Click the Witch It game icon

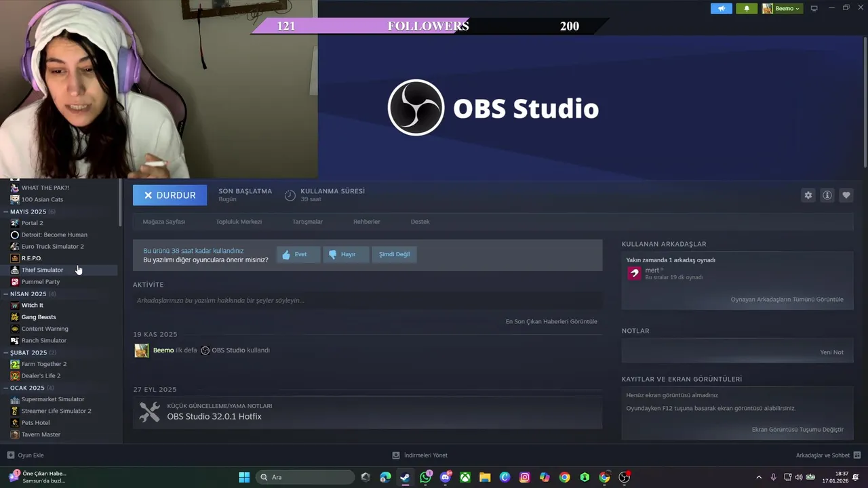(x=15, y=306)
